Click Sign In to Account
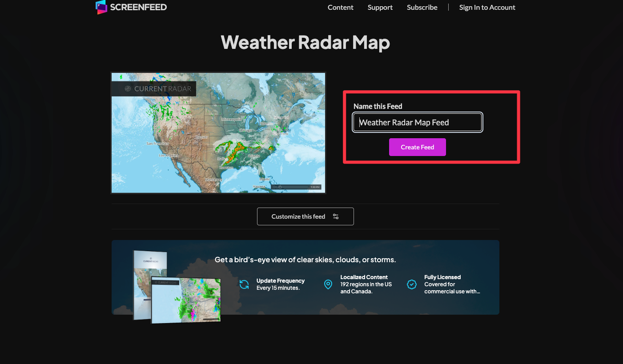Screen dimensions: 623x364 point(487,8)
